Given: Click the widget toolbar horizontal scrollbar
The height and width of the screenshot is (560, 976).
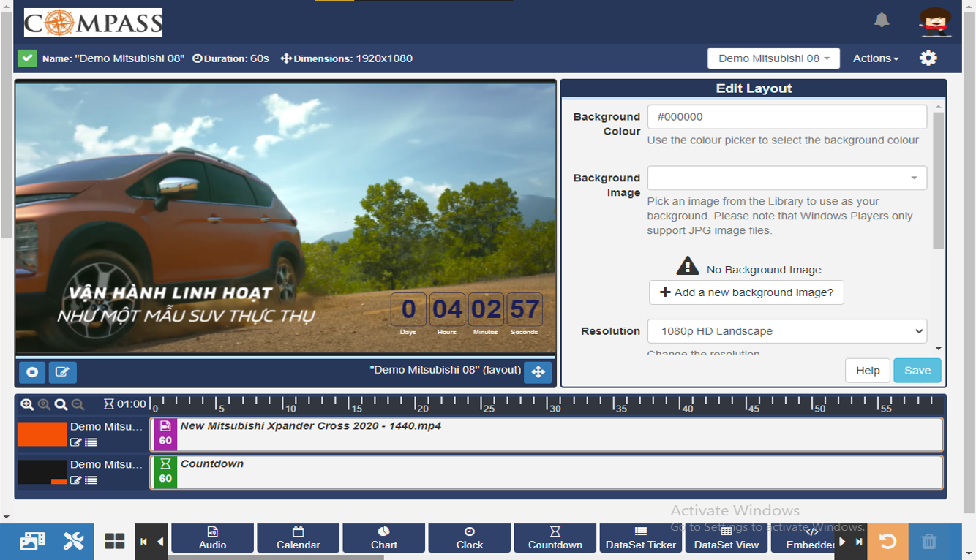Looking at the screenshot, I should tap(276, 557).
